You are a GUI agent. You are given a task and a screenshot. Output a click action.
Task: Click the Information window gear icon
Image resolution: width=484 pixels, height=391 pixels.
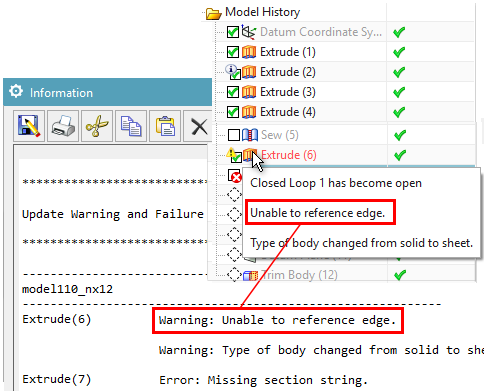[16, 91]
